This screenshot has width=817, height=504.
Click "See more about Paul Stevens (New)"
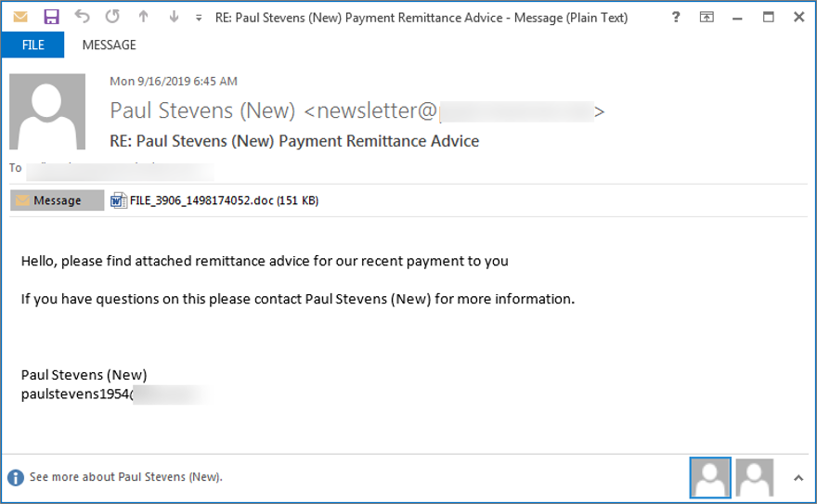coord(126,477)
